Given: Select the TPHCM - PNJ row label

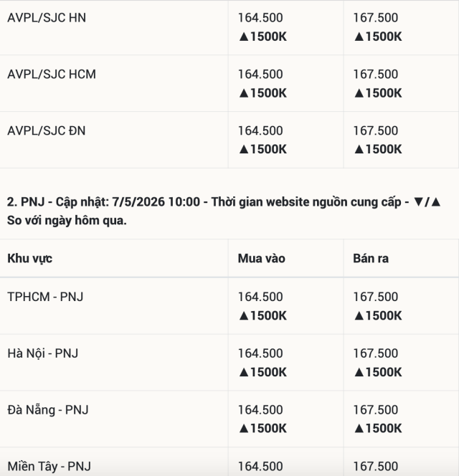Looking at the screenshot, I should click(x=45, y=297).
